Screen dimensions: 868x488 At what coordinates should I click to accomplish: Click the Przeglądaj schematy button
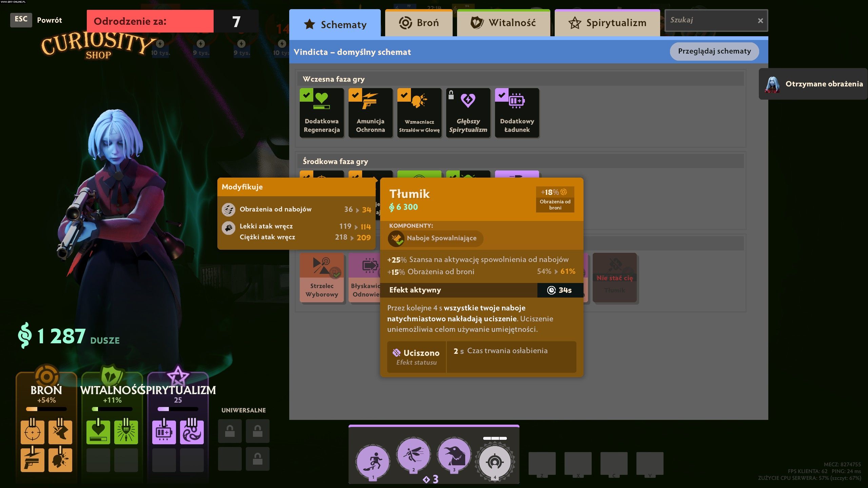click(714, 51)
